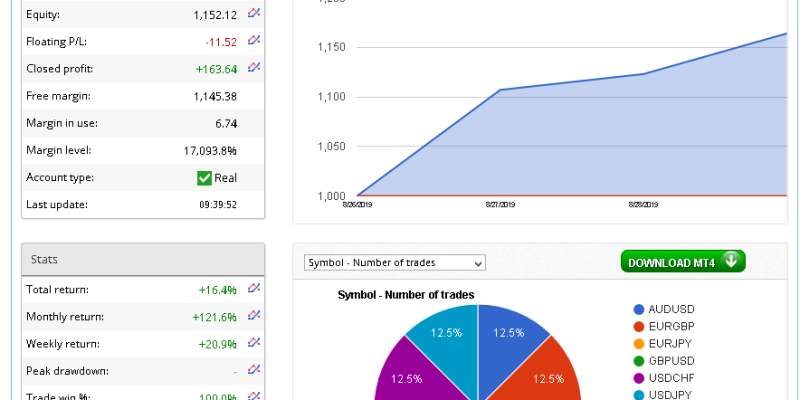
Task: Click the Floating P/L chart icon
Action: pyautogui.click(x=254, y=41)
